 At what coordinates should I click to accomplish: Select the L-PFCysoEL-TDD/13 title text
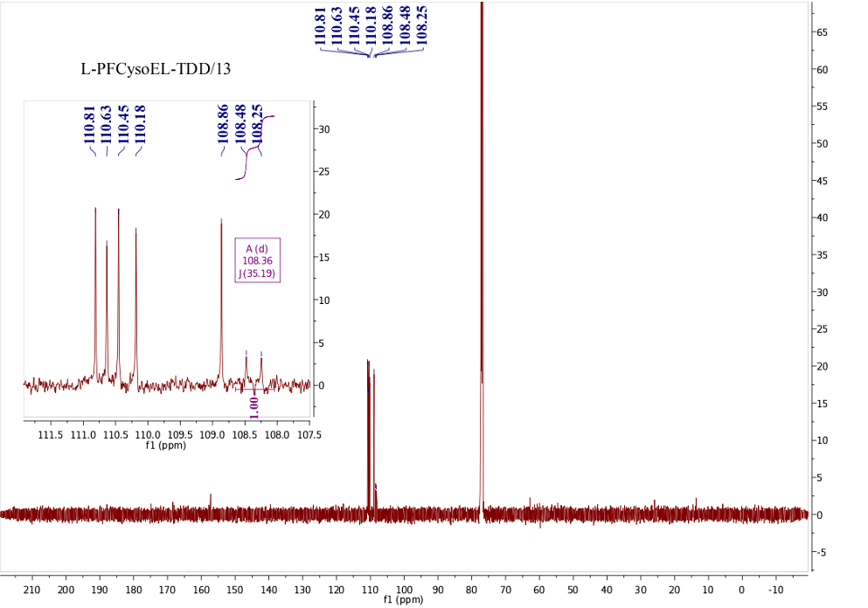155,67
